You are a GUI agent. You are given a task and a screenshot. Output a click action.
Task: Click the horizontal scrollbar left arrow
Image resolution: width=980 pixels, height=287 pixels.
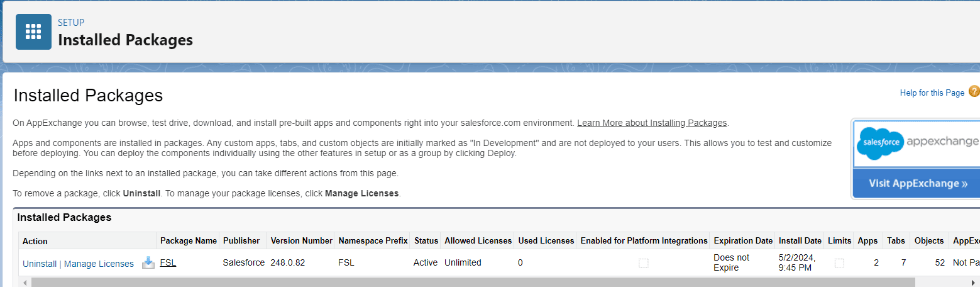(x=25, y=283)
